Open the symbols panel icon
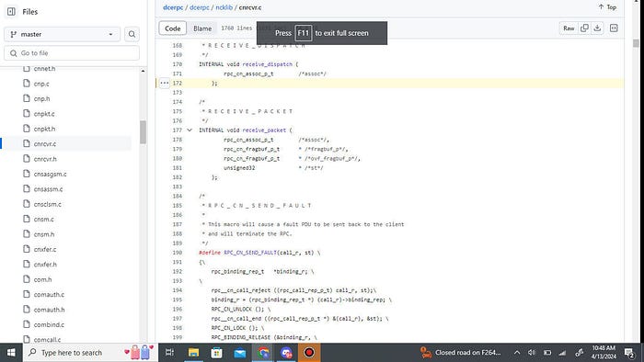This screenshot has width=644, height=362. point(614,28)
